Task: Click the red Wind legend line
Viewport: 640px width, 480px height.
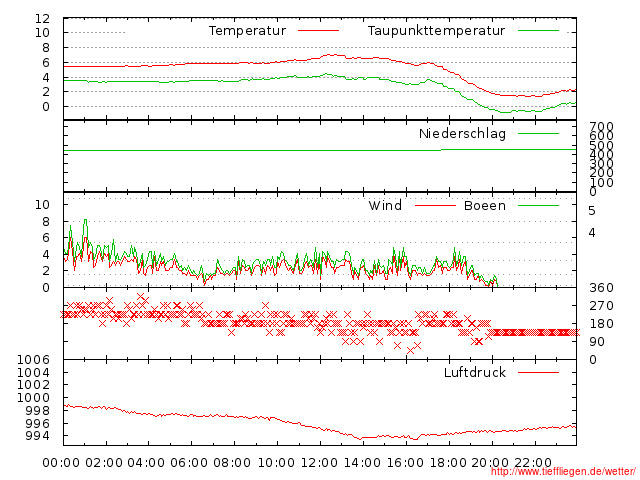Action: 435,206
